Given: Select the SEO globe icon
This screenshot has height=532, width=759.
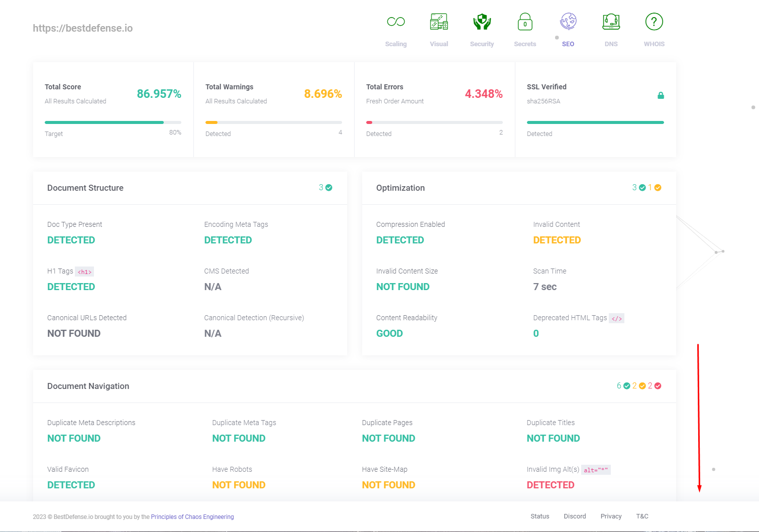Looking at the screenshot, I should click(568, 22).
